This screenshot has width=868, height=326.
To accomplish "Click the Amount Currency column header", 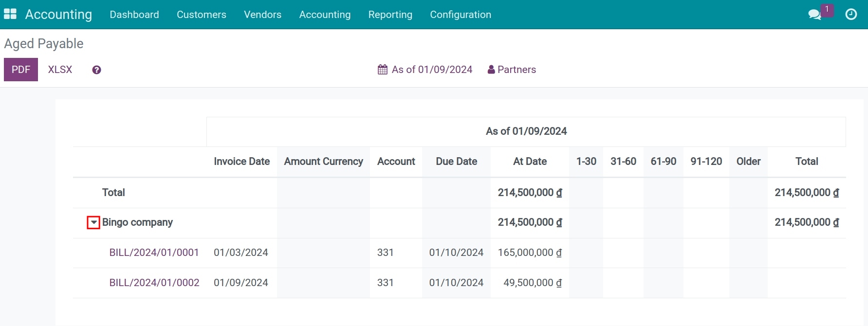I will (324, 162).
